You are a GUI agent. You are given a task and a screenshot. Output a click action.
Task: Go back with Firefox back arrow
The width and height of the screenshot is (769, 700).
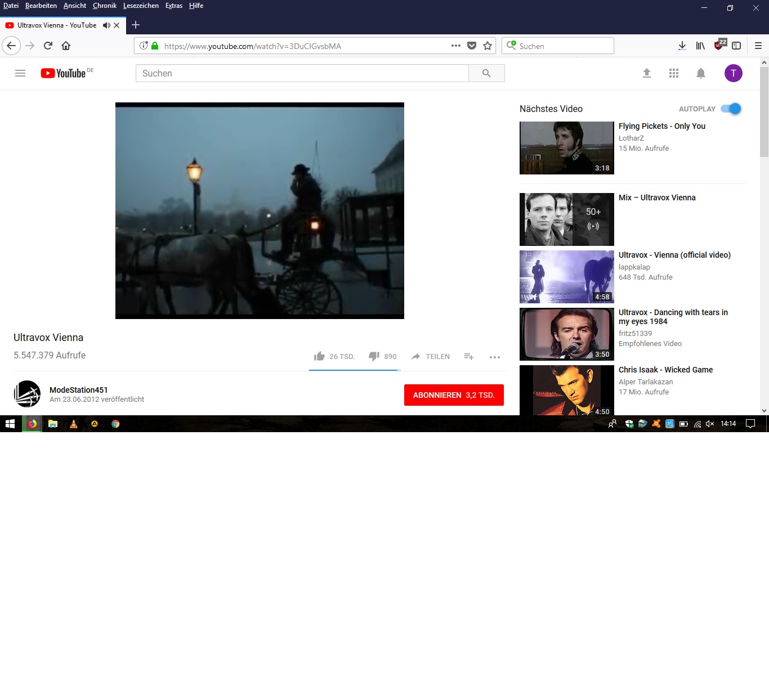click(x=11, y=46)
